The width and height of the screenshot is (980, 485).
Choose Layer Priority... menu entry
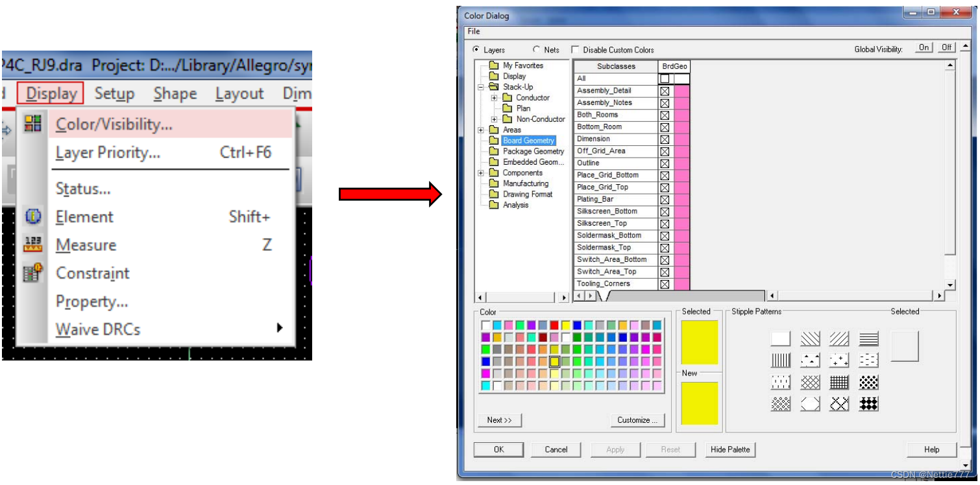click(171, 152)
